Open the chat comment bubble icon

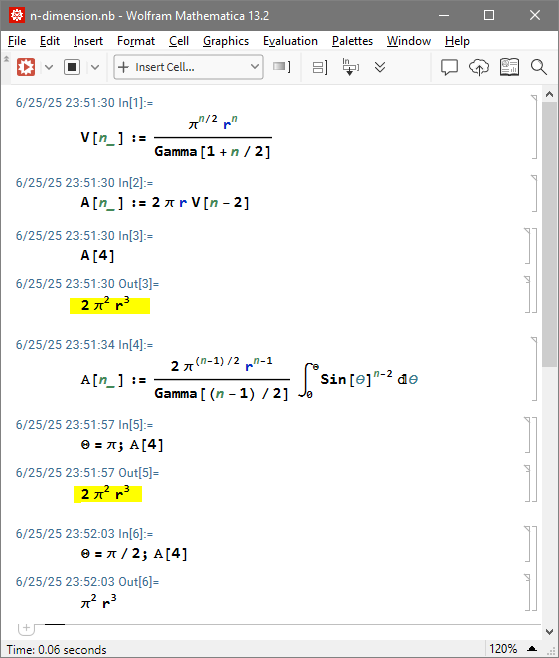(x=449, y=67)
